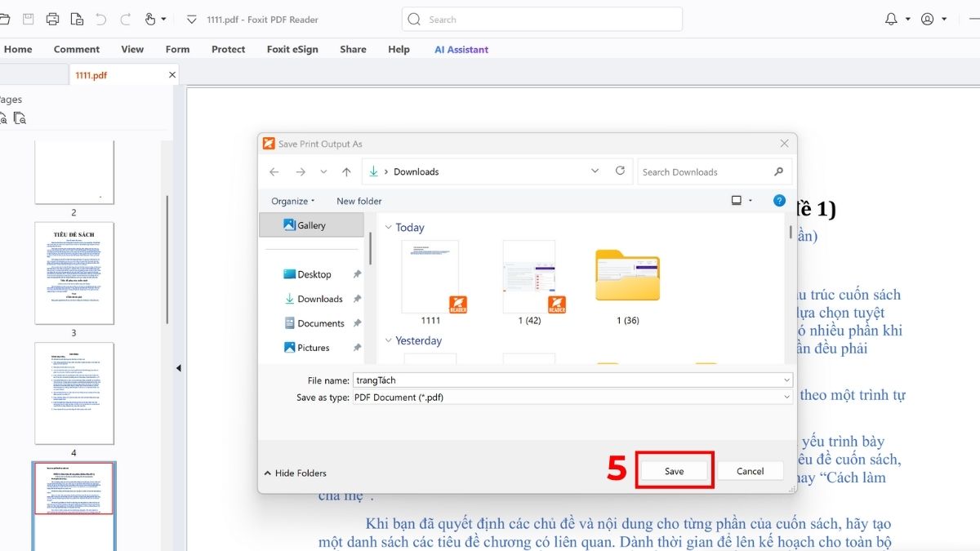Screen dimensions: 980x551
Task: Open the Protect ribbon tab
Action: [228, 49]
